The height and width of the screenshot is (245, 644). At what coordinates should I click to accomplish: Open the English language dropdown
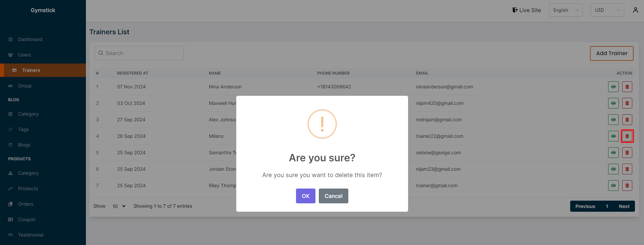pyautogui.click(x=565, y=10)
